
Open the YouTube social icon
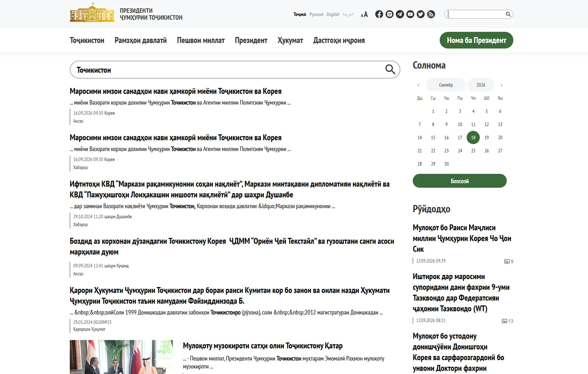[x=410, y=14]
